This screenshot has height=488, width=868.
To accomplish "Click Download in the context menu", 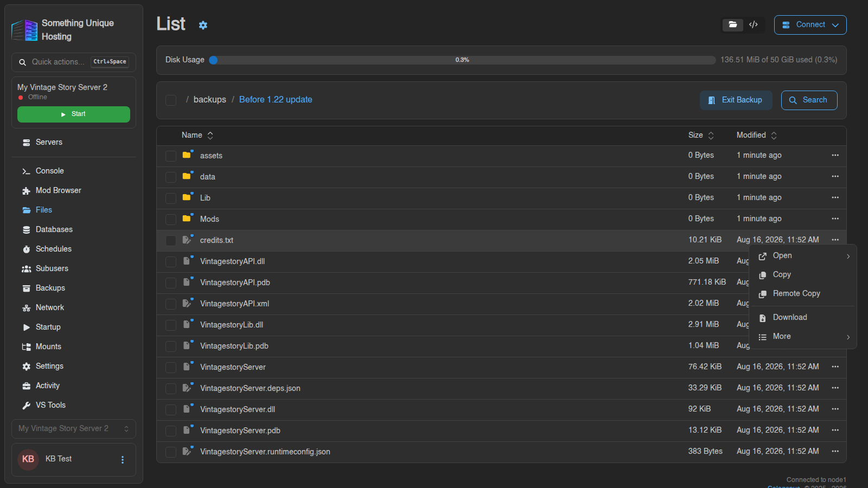I will 803,318.
